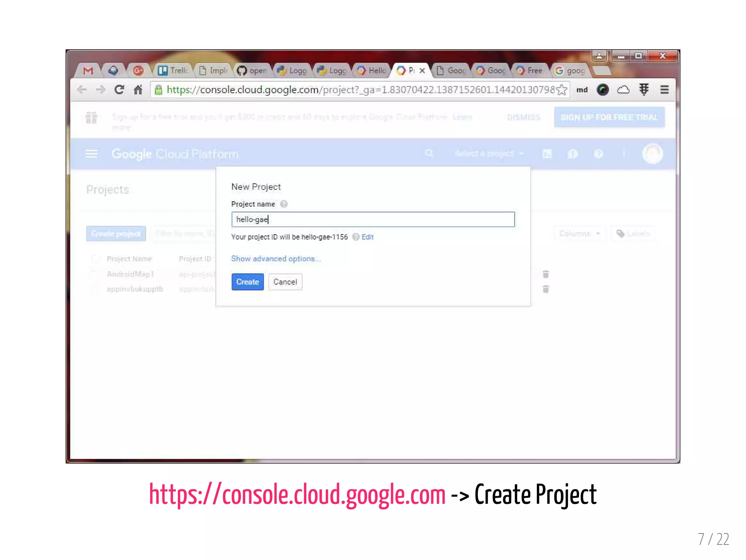
Task: Bookmark page with star icon
Action: 562,90
